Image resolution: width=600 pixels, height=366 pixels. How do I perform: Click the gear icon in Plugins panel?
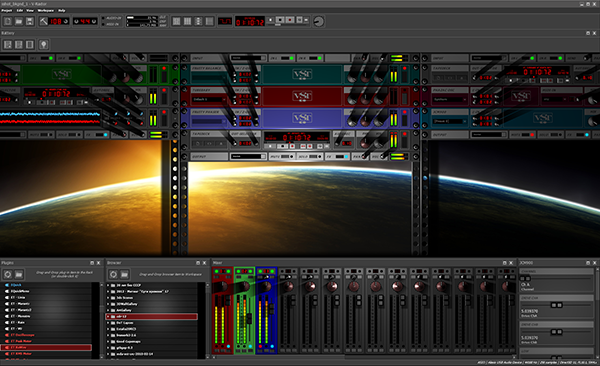coord(8,274)
